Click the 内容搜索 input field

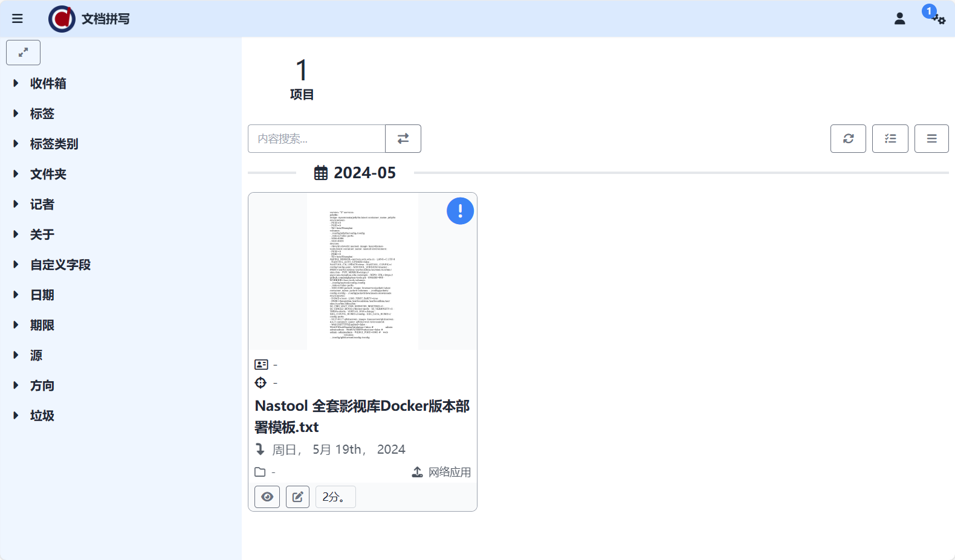tap(316, 138)
